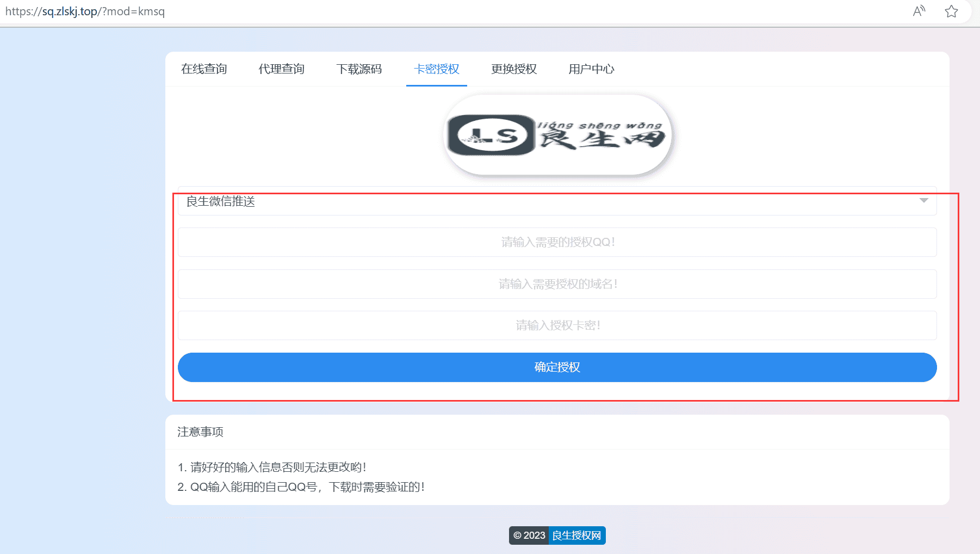The height and width of the screenshot is (554, 980).
Task: Focus the 域名 authorization input field
Action: [557, 284]
